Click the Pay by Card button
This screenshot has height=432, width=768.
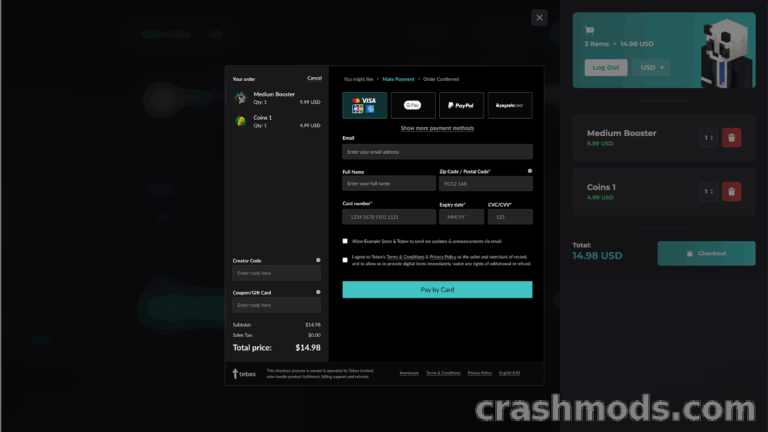[x=437, y=289]
